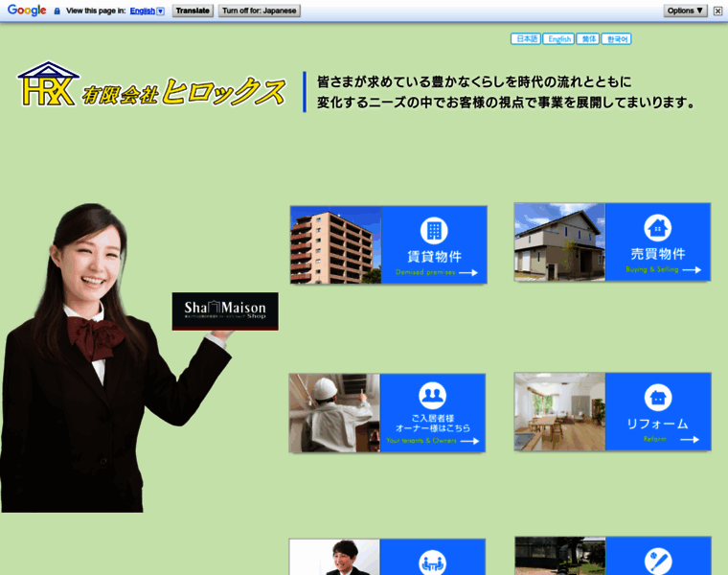
Task: Open the リフォーム reform link
Action: click(657, 424)
